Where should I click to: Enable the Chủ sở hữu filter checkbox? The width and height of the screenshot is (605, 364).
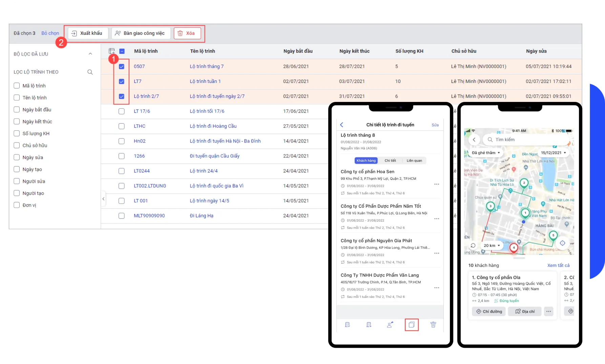(17, 145)
